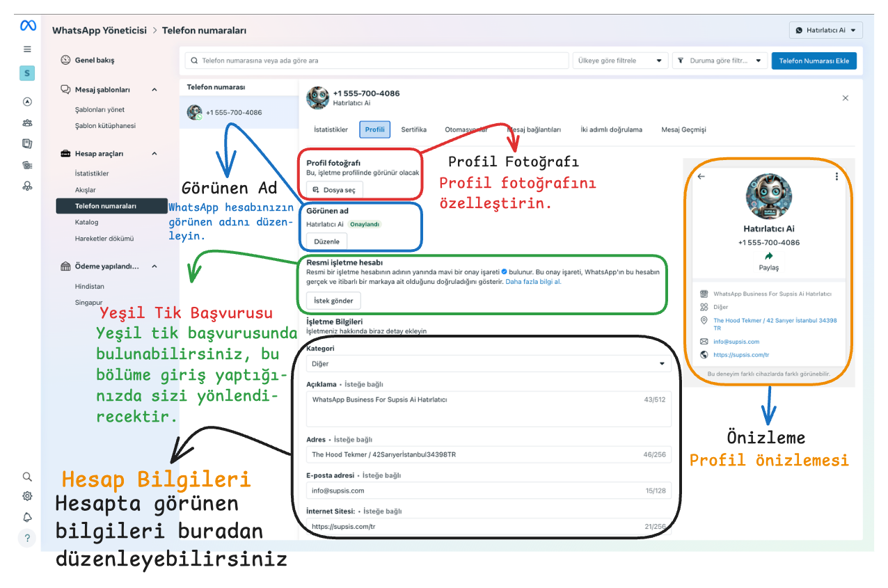This screenshot has width=888, height=588.
Task: Click the İnternet Sitesi input field
Action: [489, 527]
